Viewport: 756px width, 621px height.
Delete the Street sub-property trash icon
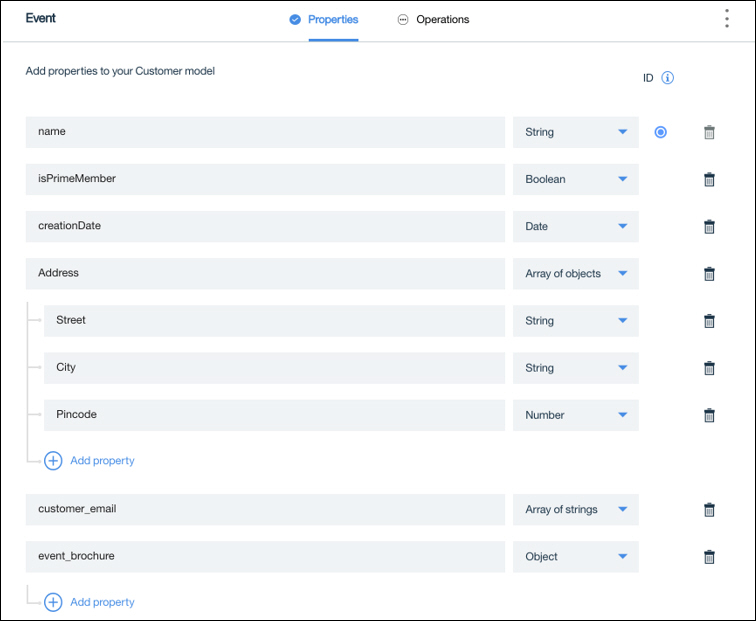[x=709, y=321]
